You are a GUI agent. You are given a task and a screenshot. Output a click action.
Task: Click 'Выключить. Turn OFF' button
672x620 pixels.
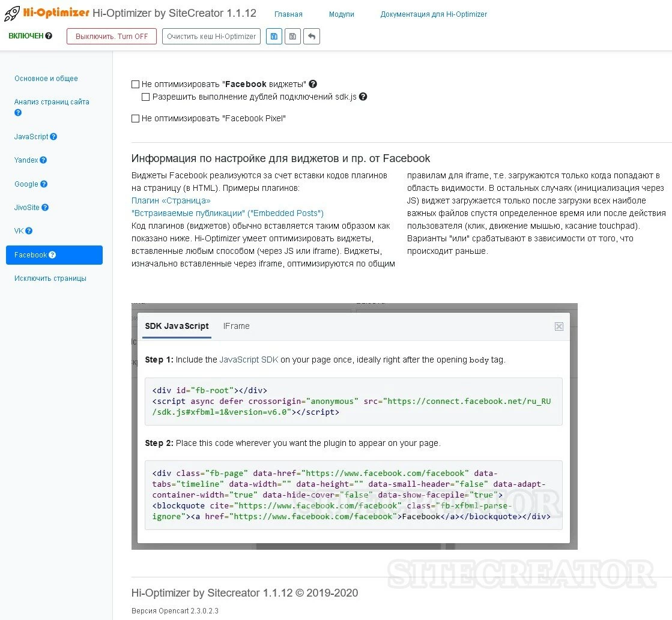coord(112,37)
